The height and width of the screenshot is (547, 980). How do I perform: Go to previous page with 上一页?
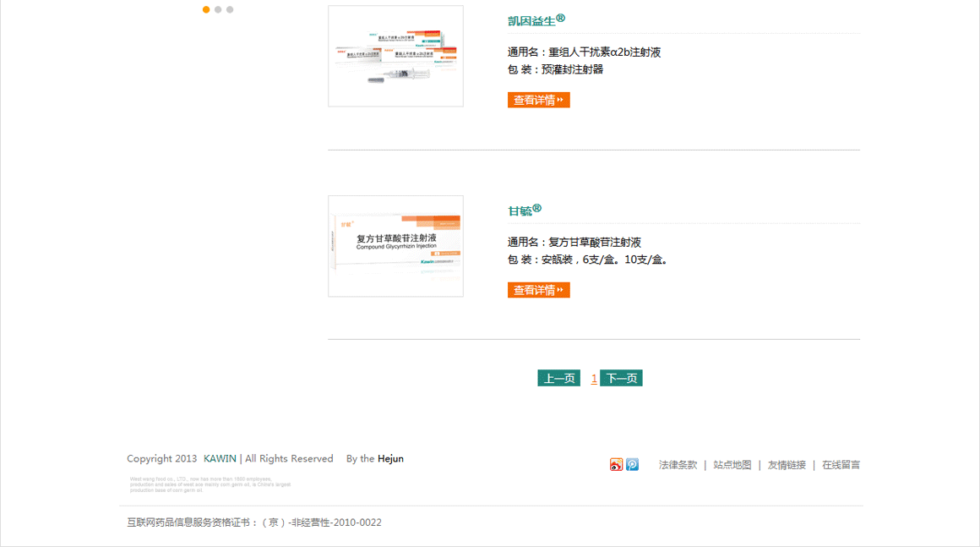tap(558, 378)
